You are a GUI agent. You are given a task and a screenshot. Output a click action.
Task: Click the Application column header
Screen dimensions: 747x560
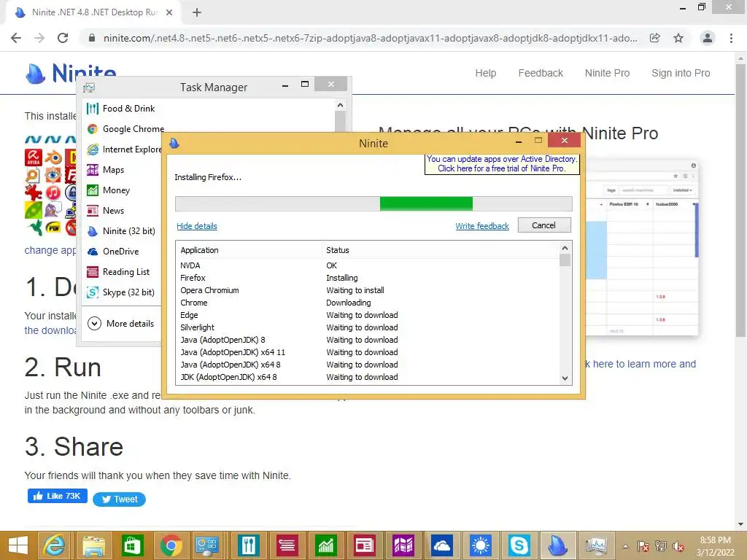click(x=249, y=250)
